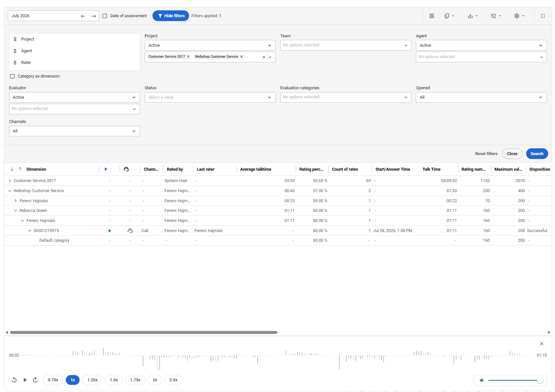Open the Opened dropdown
Viewport: 555px width, 392px height.
click(x=481, y=97)
